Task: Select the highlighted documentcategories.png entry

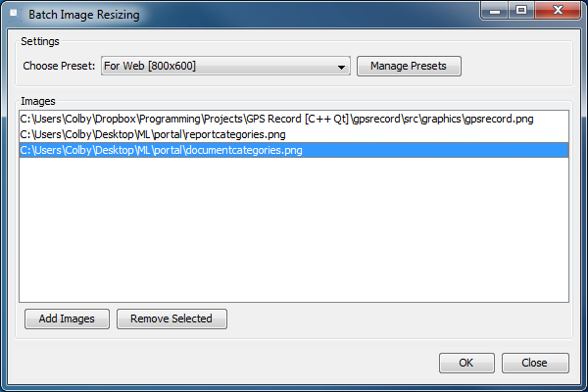Action: pos(161,150)
